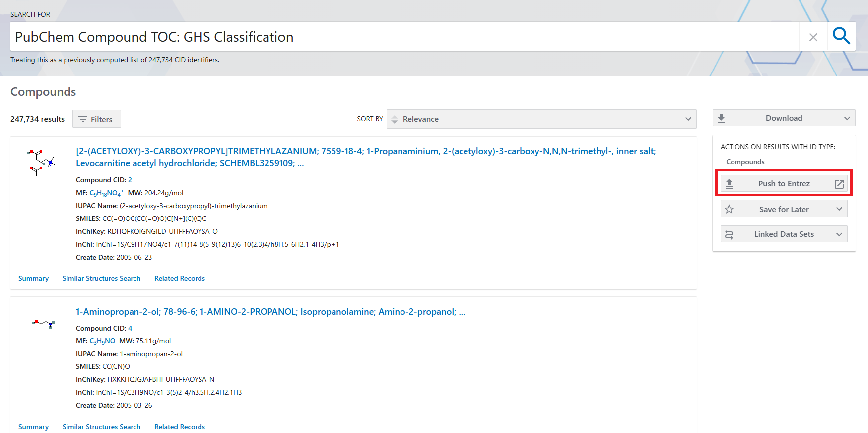This screenshot has width=868, height=433.
Task: Open the 1-Aminopropan-2-ol compound title link
Action: [x=270, y=312]
